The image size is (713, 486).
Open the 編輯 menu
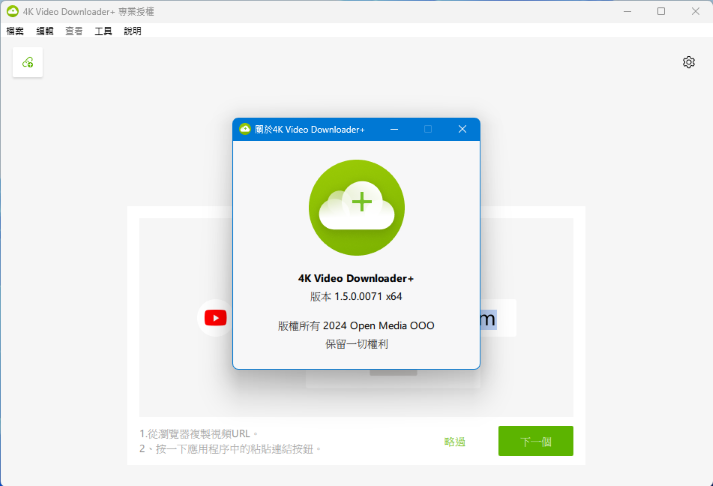[x=45, y=31]
